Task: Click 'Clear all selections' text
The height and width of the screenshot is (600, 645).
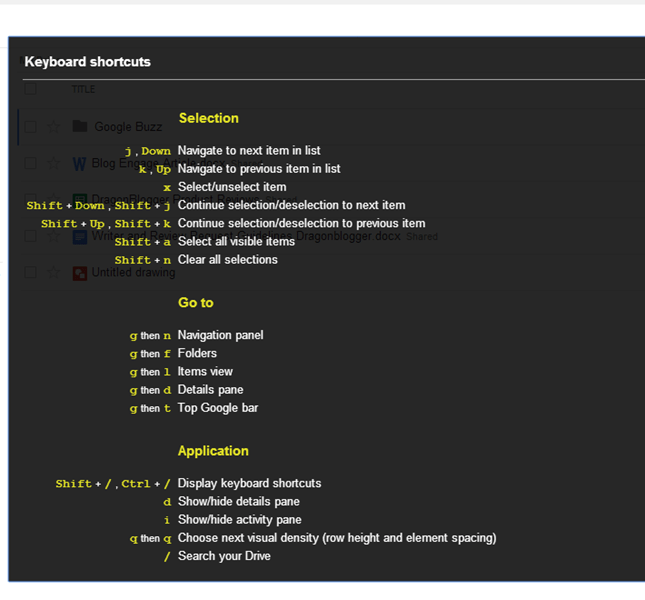Action: (x=227, y=259)
